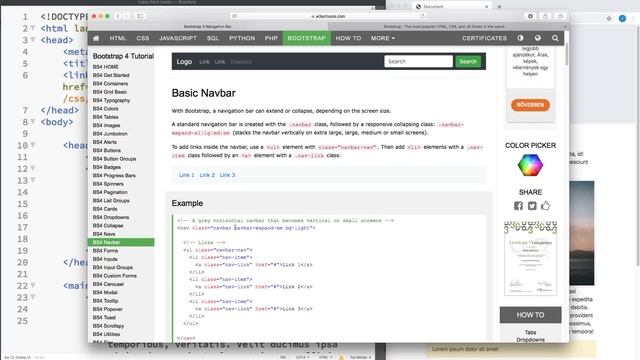Open the SQL menu item

(x=213, y=38)
